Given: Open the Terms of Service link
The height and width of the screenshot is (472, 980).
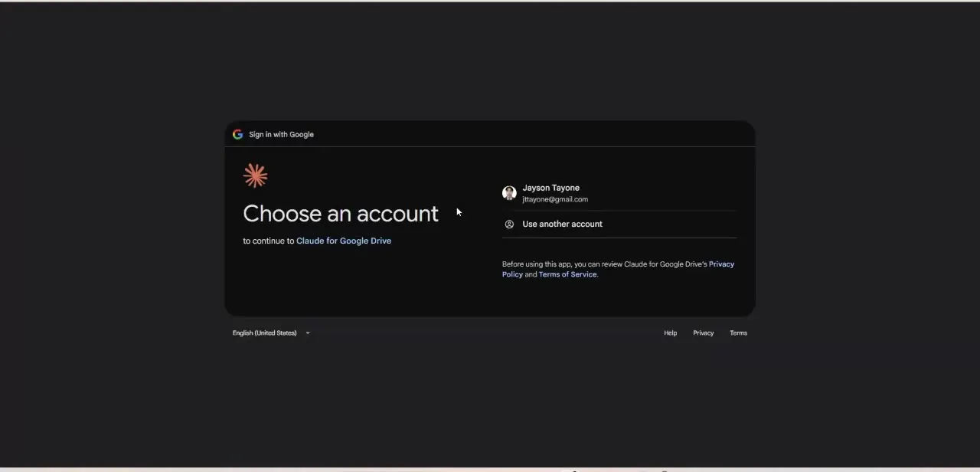Looking at the screenshot, I should pyautogui.click(x=567, y=274).
